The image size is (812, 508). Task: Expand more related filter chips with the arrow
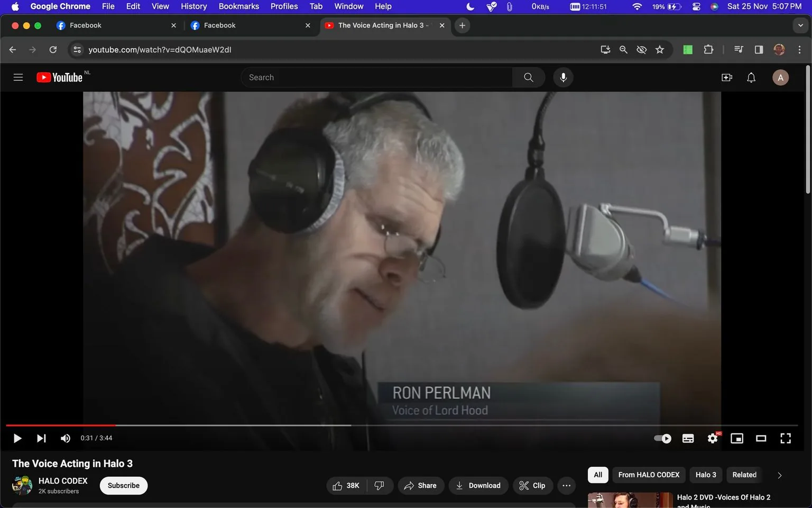779,475
